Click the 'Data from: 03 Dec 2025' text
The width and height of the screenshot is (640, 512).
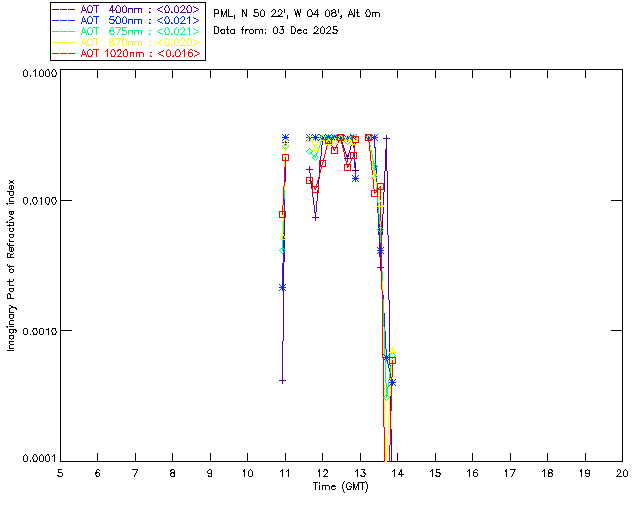pos(276,31)
